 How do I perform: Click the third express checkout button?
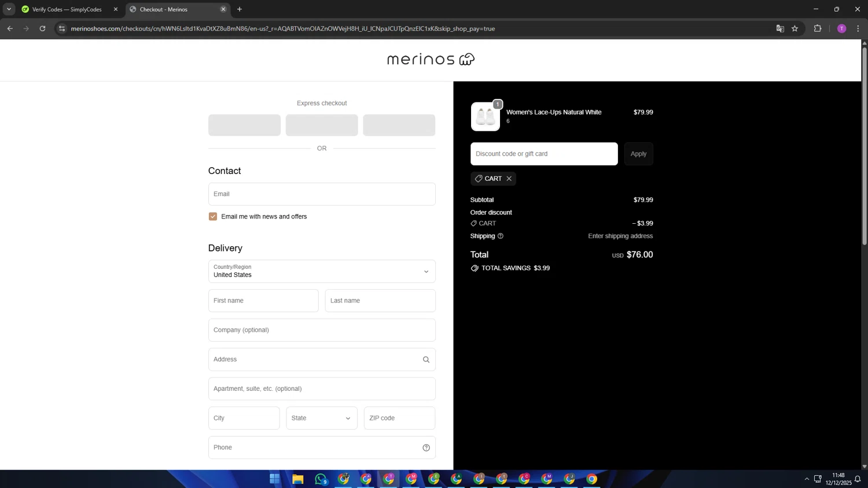(x=399, y=125)
